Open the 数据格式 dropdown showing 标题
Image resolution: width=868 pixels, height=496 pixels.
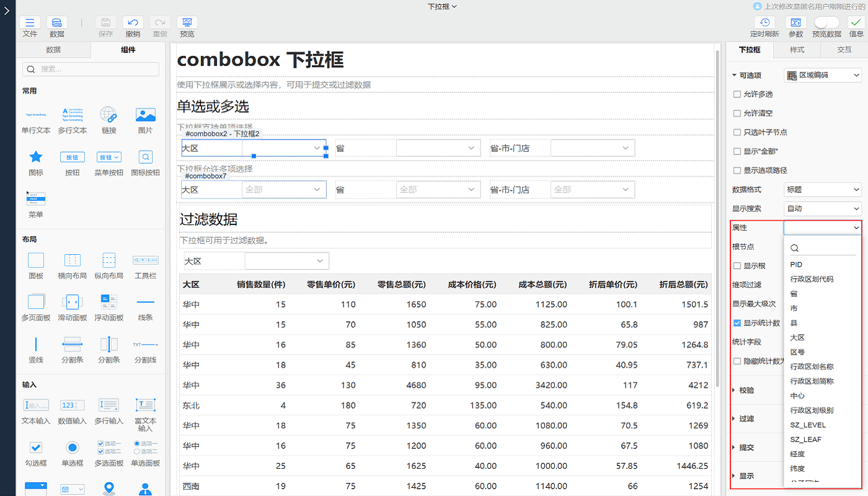(x=822, y=190)
